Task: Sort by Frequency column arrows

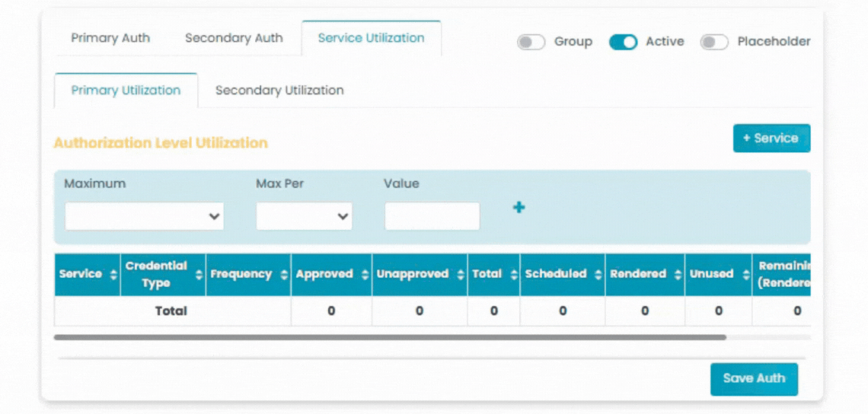Action: (x=284, y=275)
